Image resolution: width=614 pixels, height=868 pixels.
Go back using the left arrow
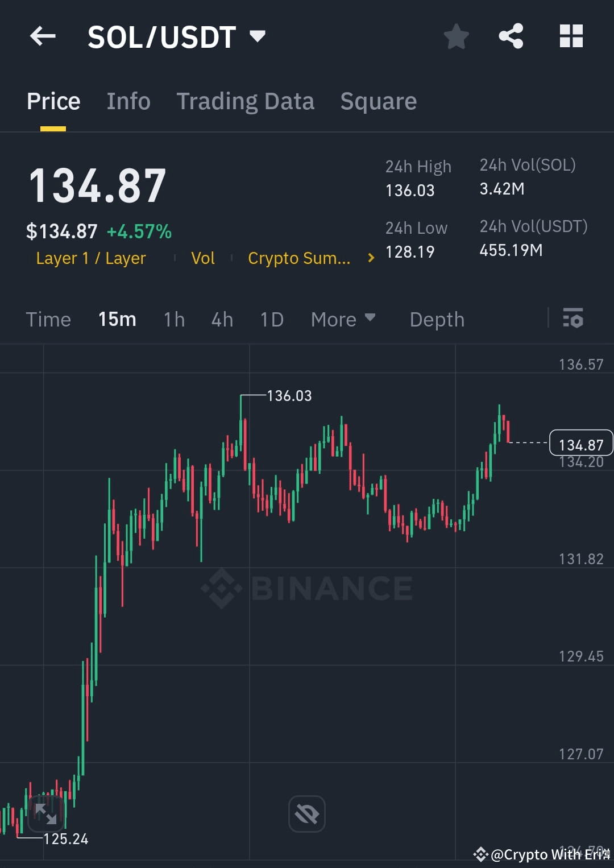point(42,36)
